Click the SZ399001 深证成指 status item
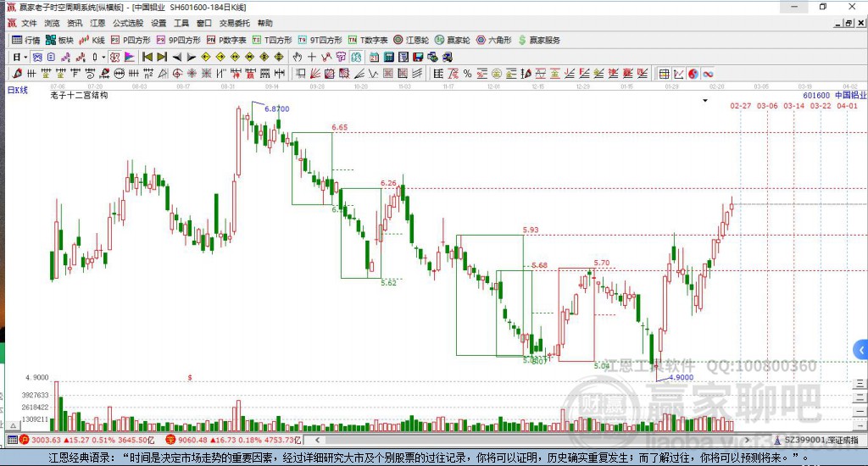This screenshot has height=466, width=868. click(x=816, y=440)
